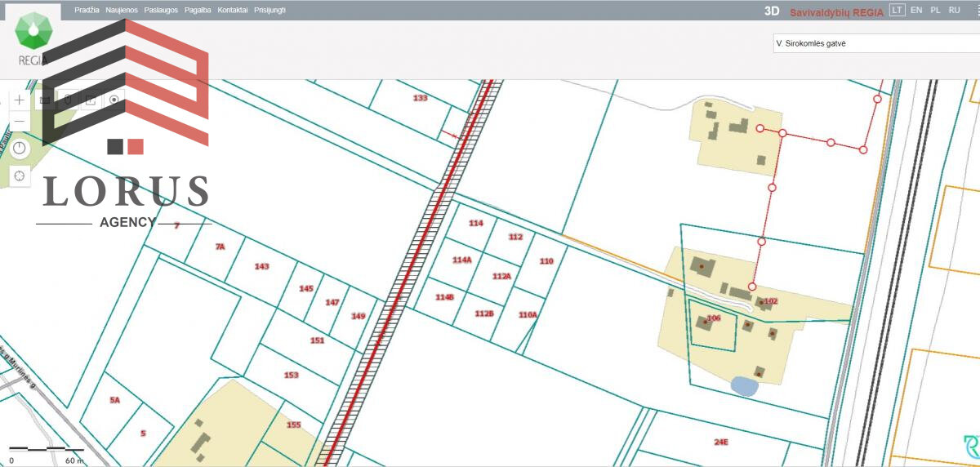Select parcel label 147
Viewport: 980px width, 467px height.
coord(332,302)
